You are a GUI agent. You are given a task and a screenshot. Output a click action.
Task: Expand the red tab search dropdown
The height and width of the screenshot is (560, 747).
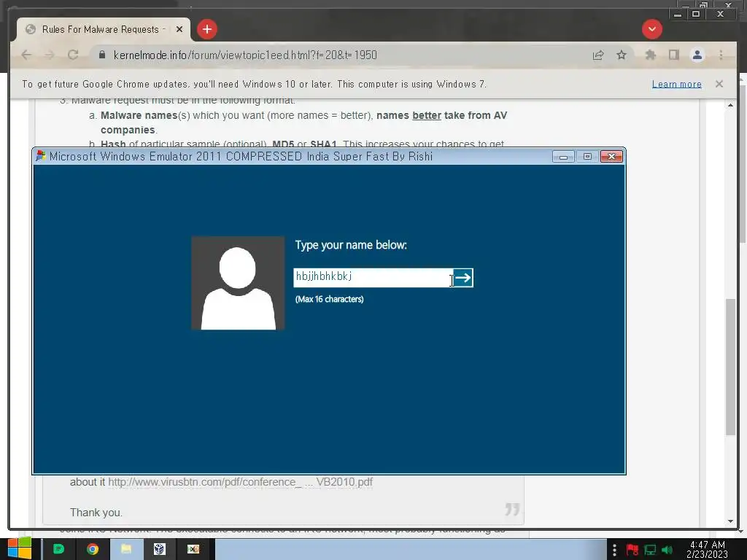(x=651, y=29)
